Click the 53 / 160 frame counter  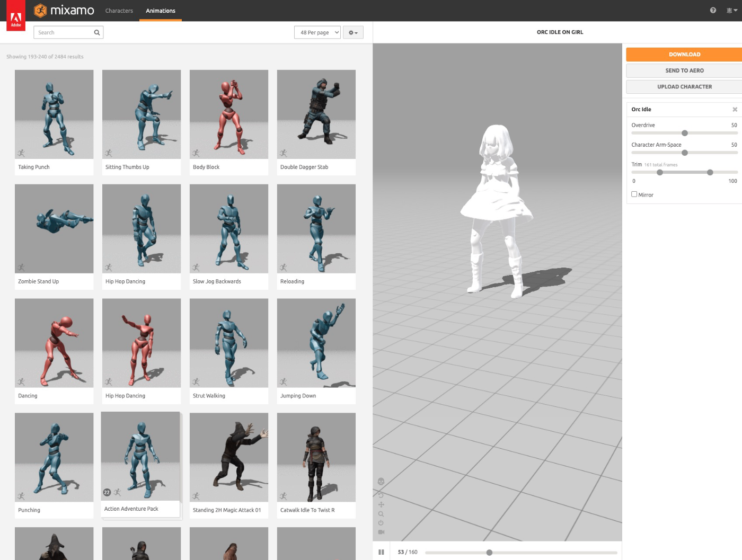[x=408, y=552]
